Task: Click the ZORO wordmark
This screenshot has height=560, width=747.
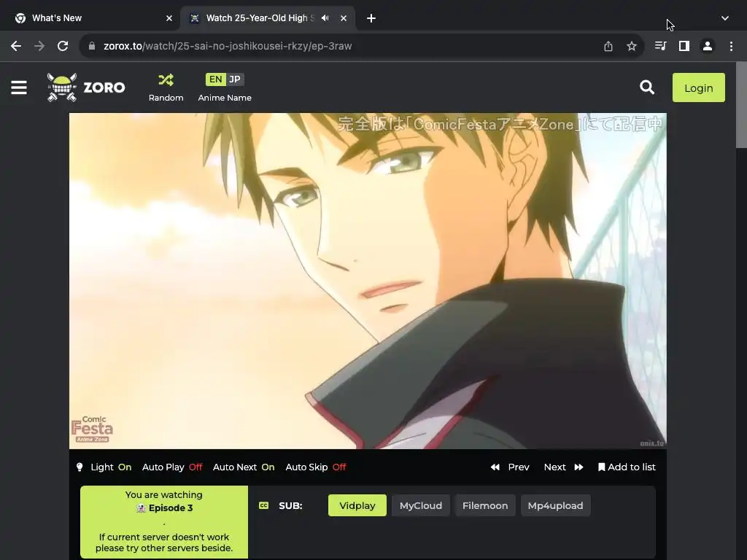Action: point(104,87)
